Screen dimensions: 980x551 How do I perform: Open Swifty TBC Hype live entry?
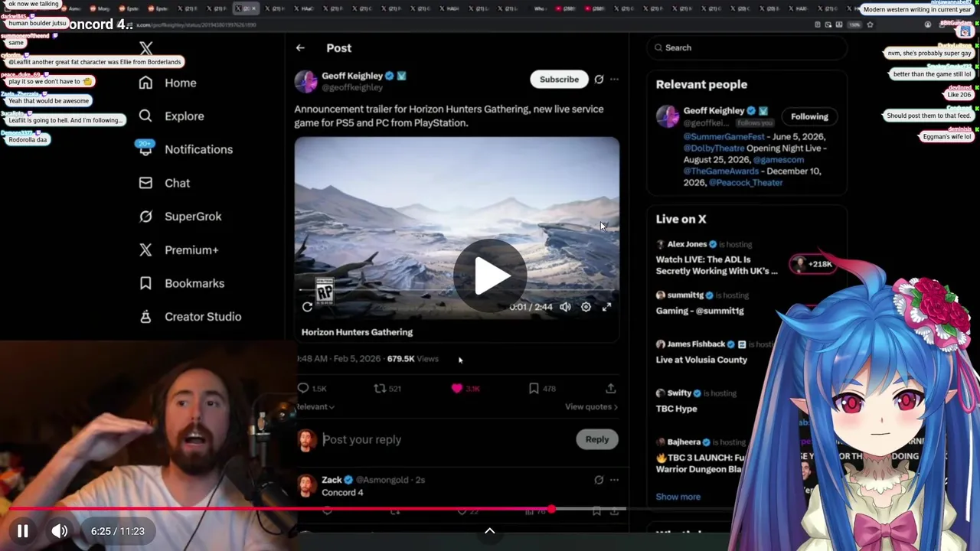point(696,401)
